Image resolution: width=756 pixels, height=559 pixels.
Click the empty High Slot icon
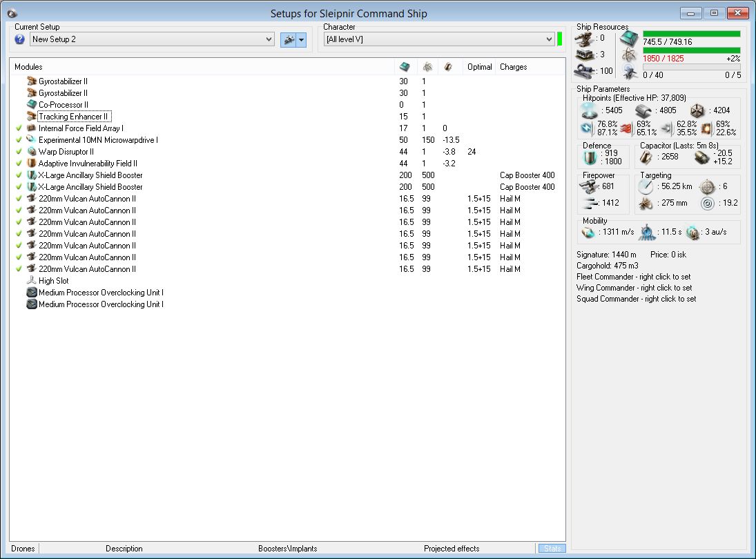(x=32, y=280)
